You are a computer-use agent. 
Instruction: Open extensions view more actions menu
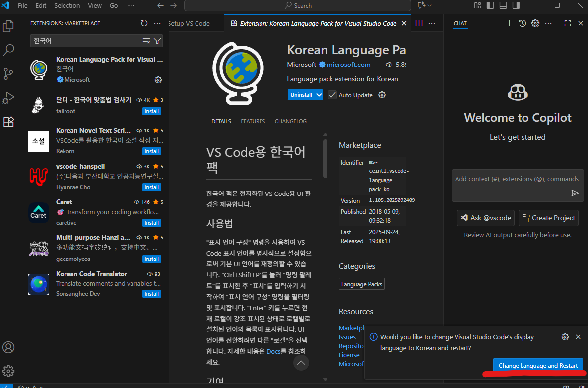pos(157,23)
